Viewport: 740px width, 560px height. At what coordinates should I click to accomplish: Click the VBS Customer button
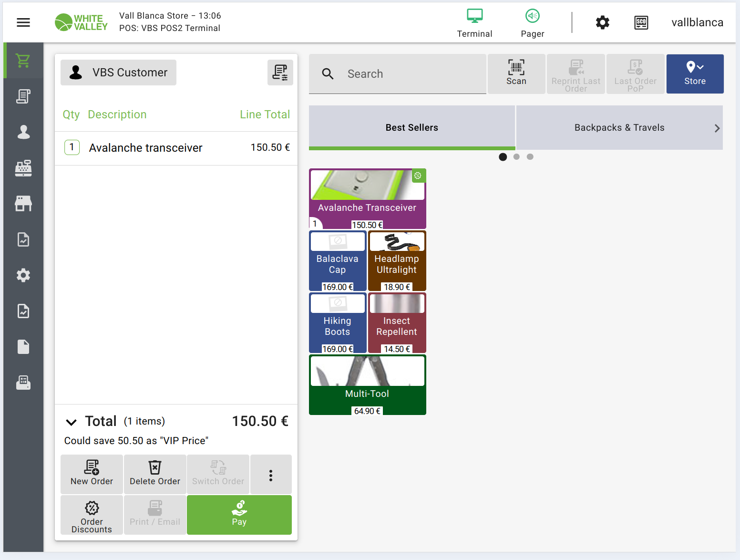[x=119, y=73]
